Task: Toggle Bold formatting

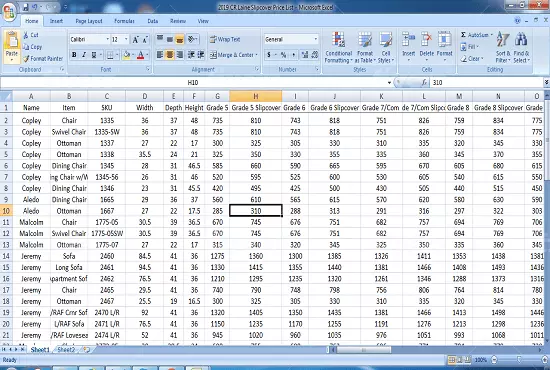Action: tap(74, 55)
